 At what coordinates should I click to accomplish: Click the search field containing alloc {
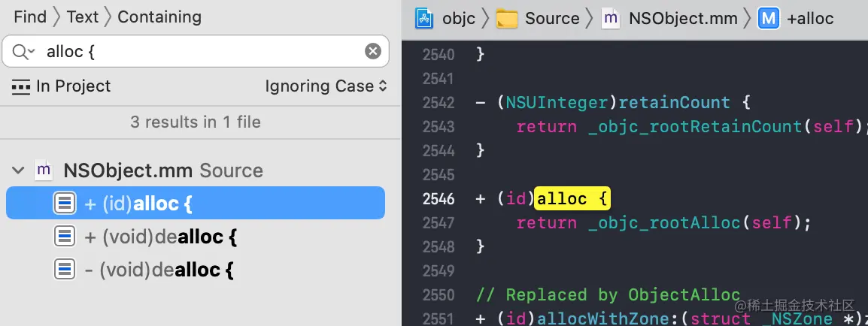(196, 51)
